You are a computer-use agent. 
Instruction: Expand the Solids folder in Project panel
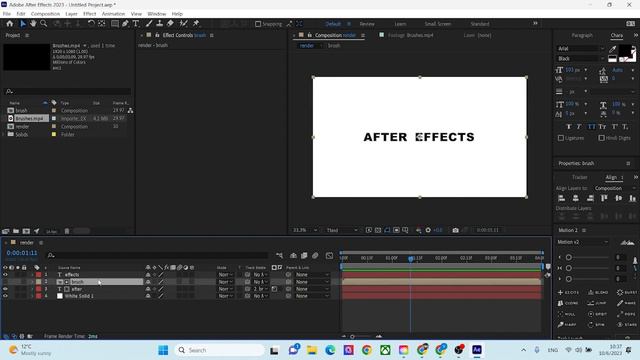pos(4,134)
